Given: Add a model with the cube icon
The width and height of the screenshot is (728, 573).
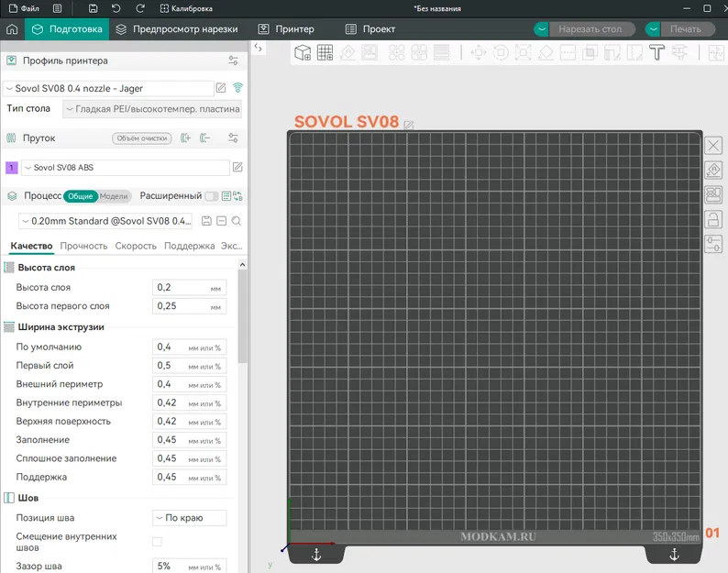Looking at the screenshot, I should pos(303,52).
